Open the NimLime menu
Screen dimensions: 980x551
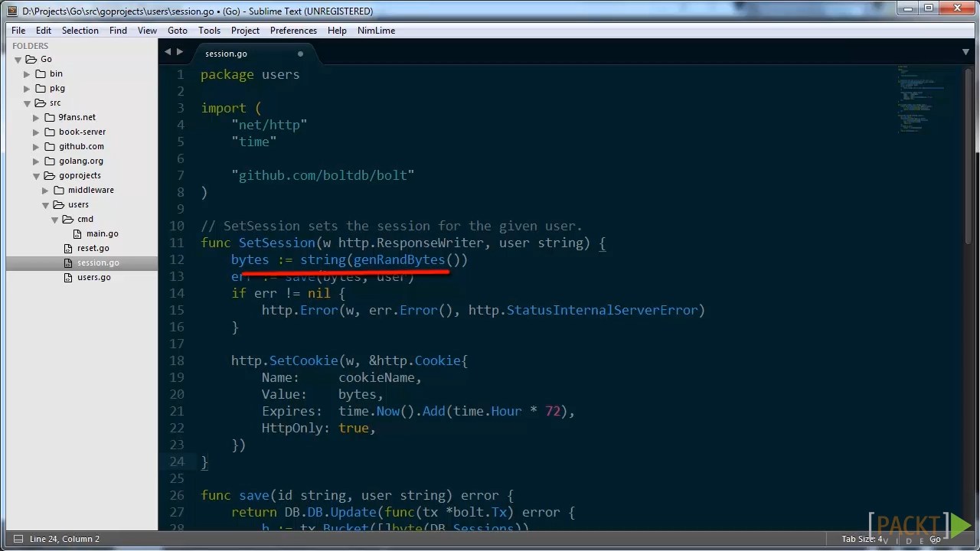(376, 31)
